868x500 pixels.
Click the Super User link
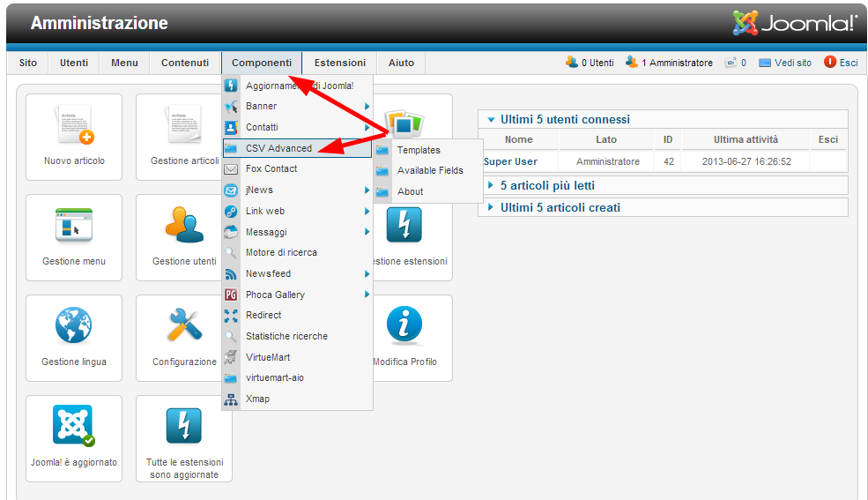510,161
